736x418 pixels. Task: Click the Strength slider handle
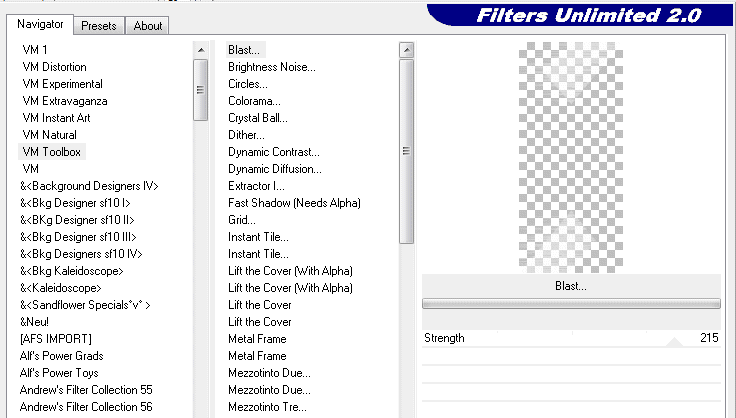674,342
